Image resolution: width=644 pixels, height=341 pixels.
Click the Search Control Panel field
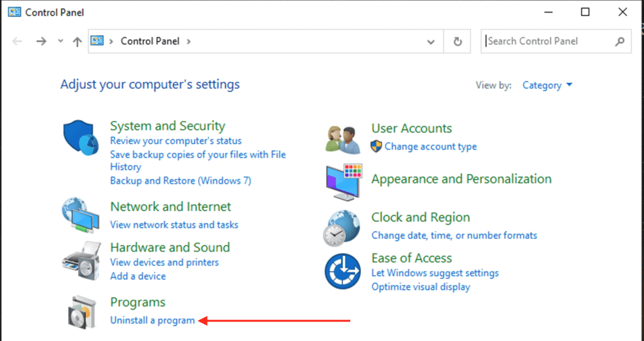(547, 41)
